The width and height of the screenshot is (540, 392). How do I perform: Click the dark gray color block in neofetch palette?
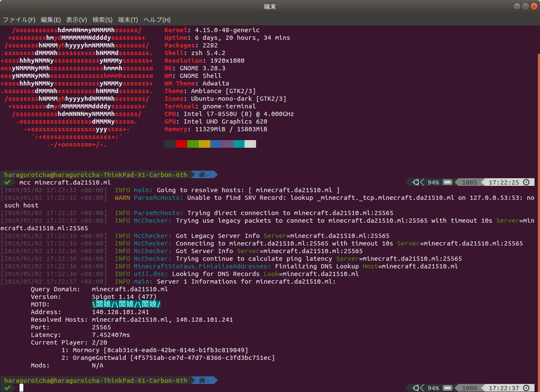pyautogui.click(x=170, y=144)
